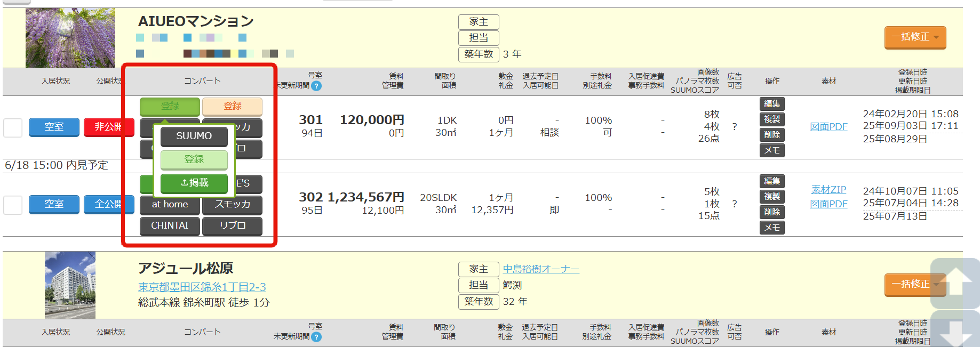Click help icon in second property's header
The width and height of the screenshot is (980, 347).
(316, 337)
